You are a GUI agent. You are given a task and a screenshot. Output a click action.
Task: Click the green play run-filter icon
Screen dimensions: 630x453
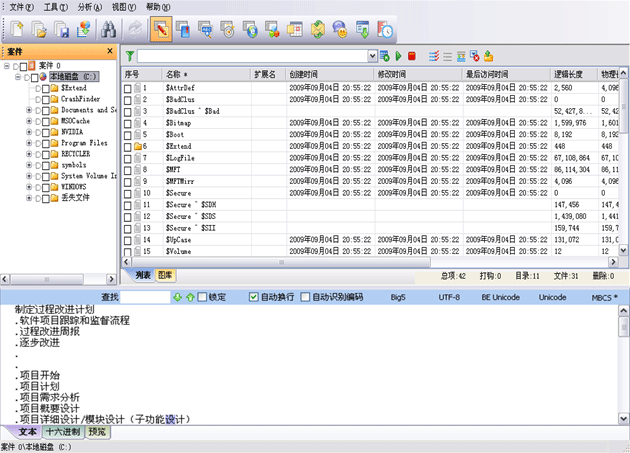pyautogui.click(x=399, y=56)
